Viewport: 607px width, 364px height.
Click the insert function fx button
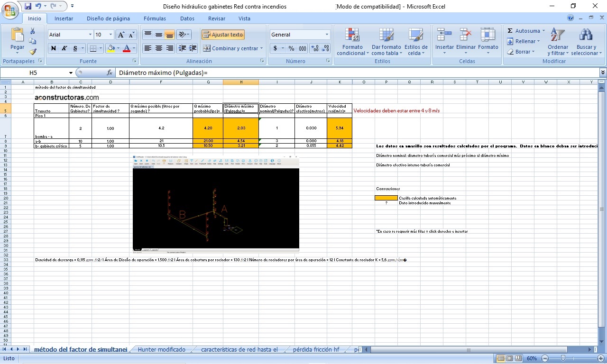pyautogui.click(x=110, y=73)
